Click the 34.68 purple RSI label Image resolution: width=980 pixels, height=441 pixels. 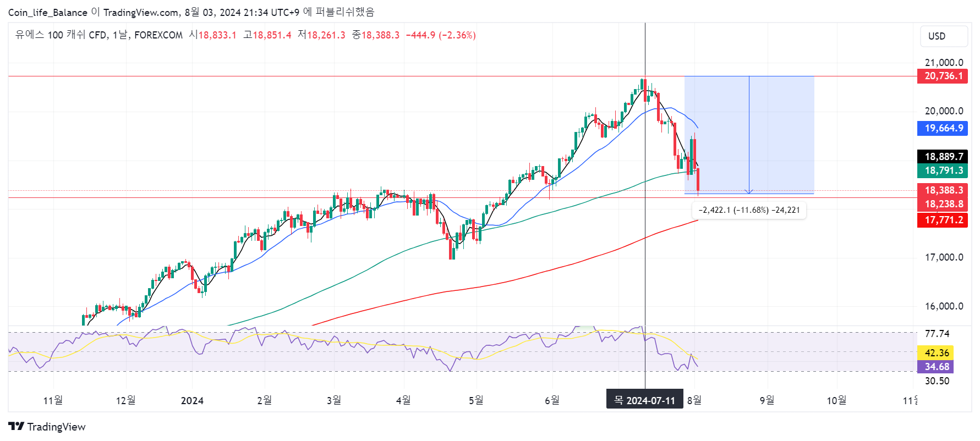tap(935, 367)
